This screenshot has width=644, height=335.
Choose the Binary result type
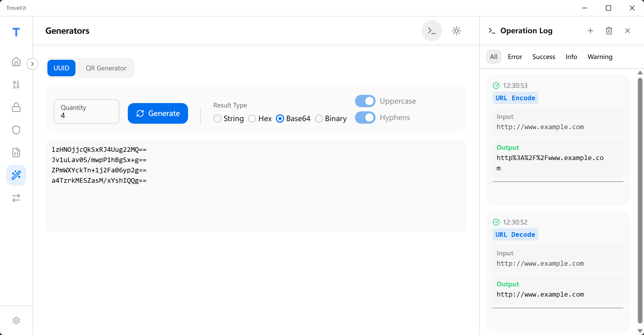click(319, 119)
